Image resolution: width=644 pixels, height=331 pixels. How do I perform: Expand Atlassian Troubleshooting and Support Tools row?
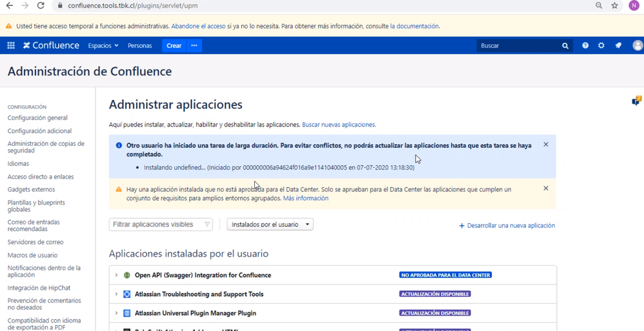click(116, 294)
